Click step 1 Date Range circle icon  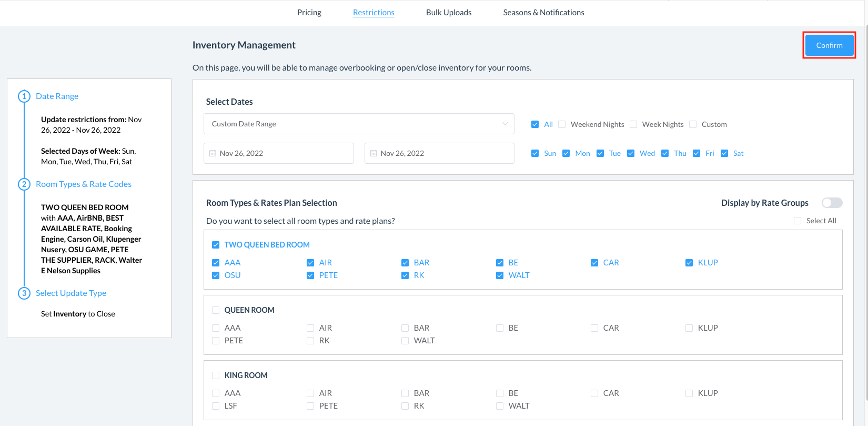point(24,96)
